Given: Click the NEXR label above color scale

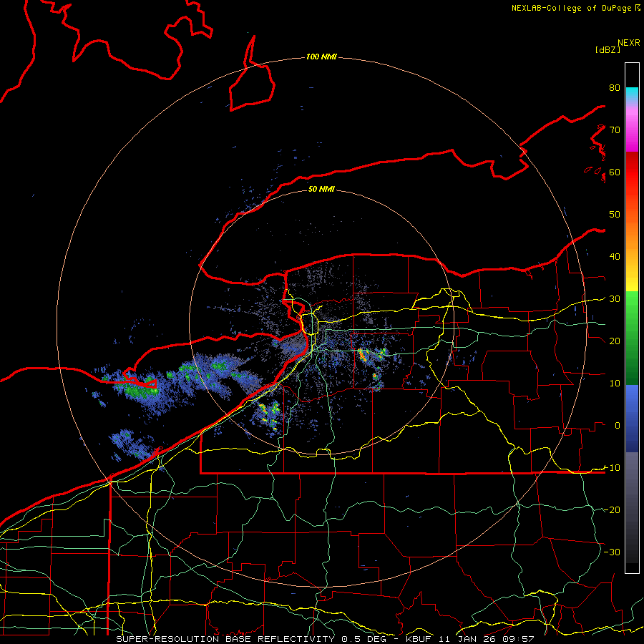Looking at the screenshot, I should [628, 43].
